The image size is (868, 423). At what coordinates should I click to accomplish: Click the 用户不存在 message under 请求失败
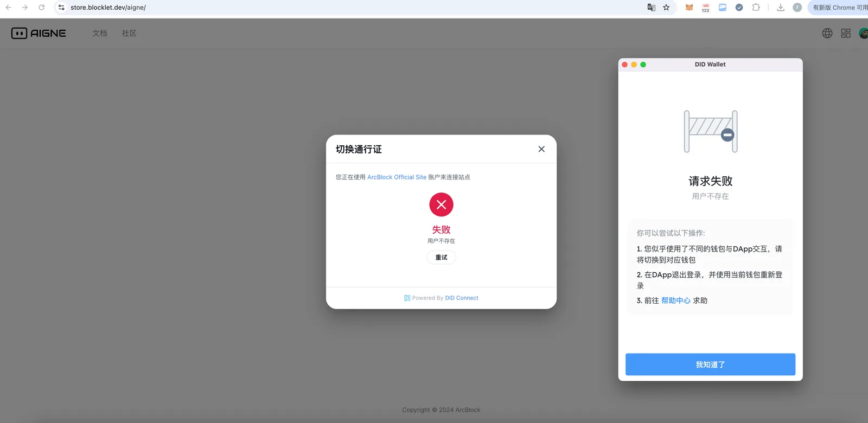click(711, 196)
